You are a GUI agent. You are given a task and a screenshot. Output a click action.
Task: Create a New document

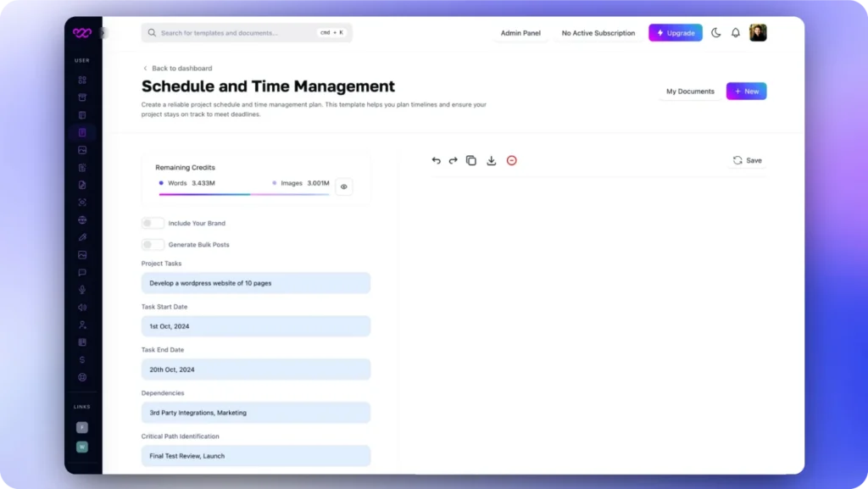(x=746, y=92)
